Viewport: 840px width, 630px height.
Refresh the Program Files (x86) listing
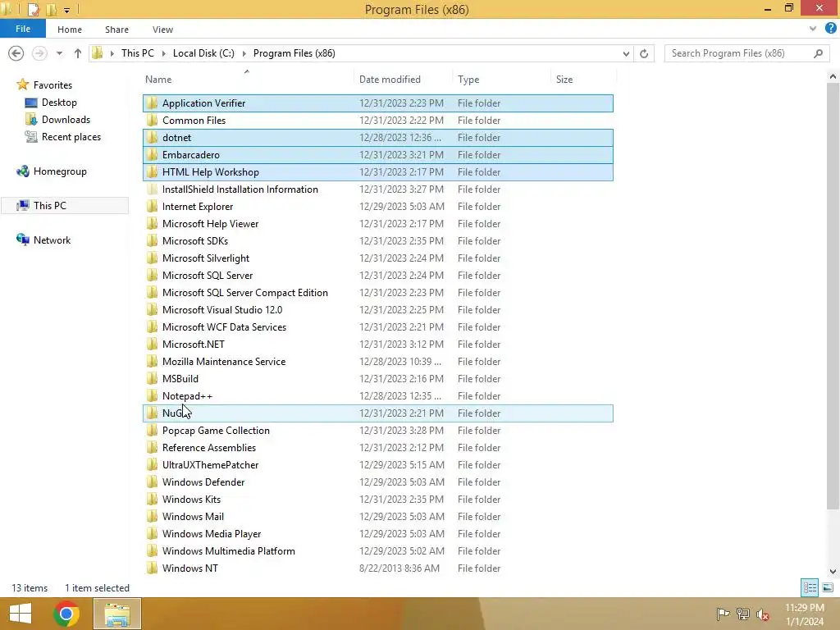click(x=644, y=53)
